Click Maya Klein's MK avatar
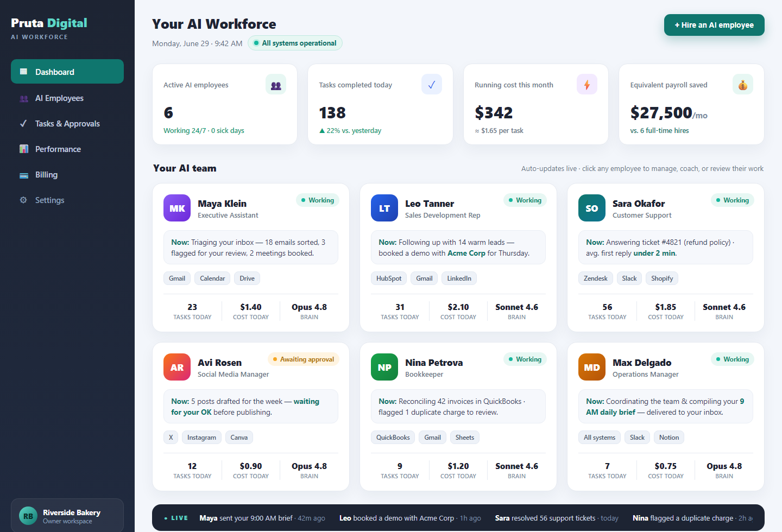This screenshot has width=782, height=532. (x=177, y=208)
